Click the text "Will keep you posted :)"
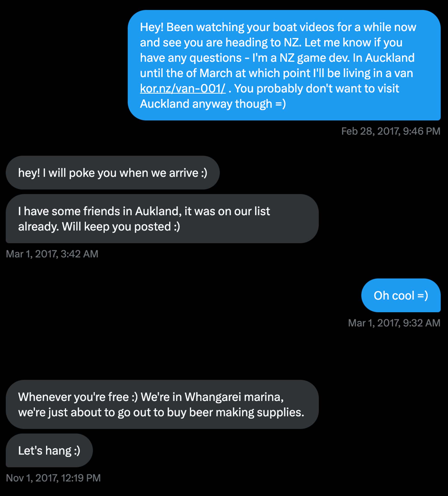 (x=121, y=227)
